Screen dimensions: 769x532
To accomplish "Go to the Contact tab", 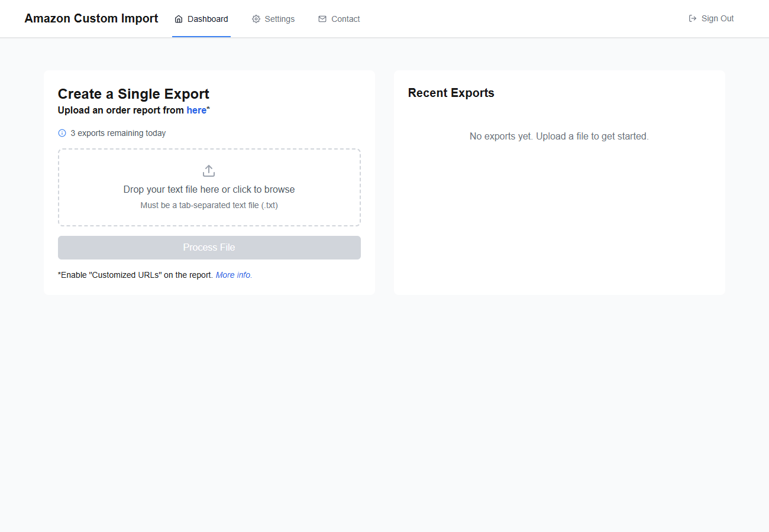I will [339, 19].
